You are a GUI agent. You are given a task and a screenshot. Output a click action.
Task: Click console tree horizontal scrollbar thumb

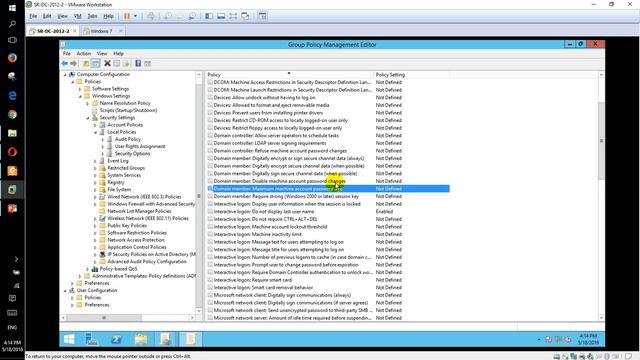pos(104,318)
